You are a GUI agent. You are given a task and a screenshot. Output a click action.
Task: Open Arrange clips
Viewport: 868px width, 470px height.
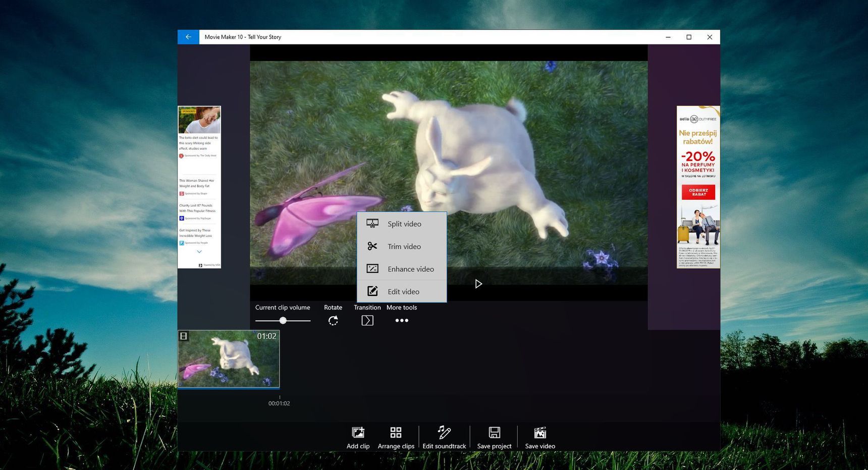click(x=396, y=437)
